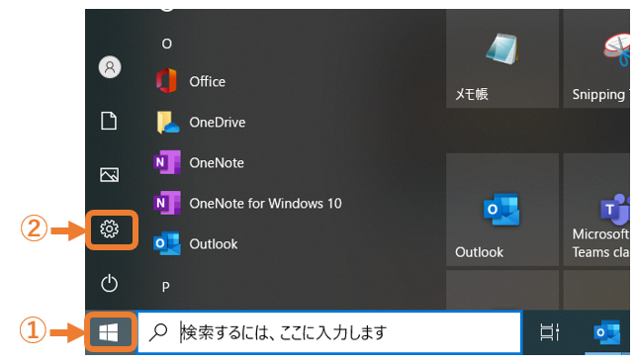Open the Snipping Tool tile
The height and width of the screenshot is (364, 638).
596,59
